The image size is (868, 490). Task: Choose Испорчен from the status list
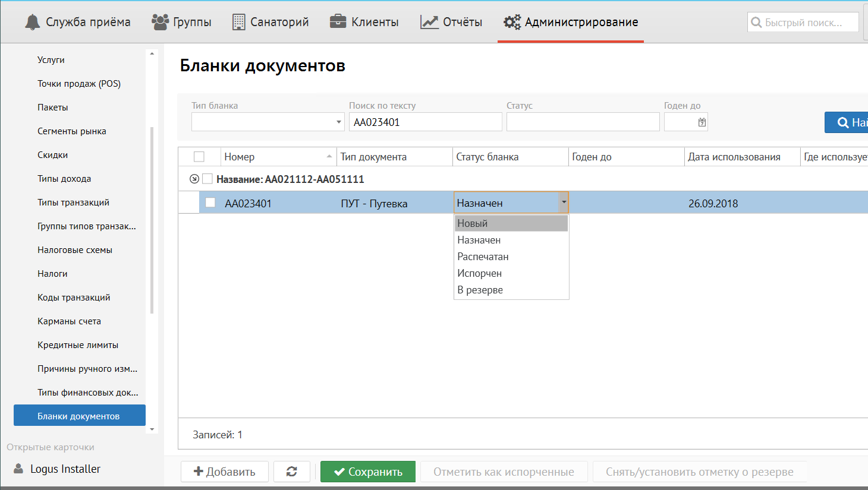[479, 273]
